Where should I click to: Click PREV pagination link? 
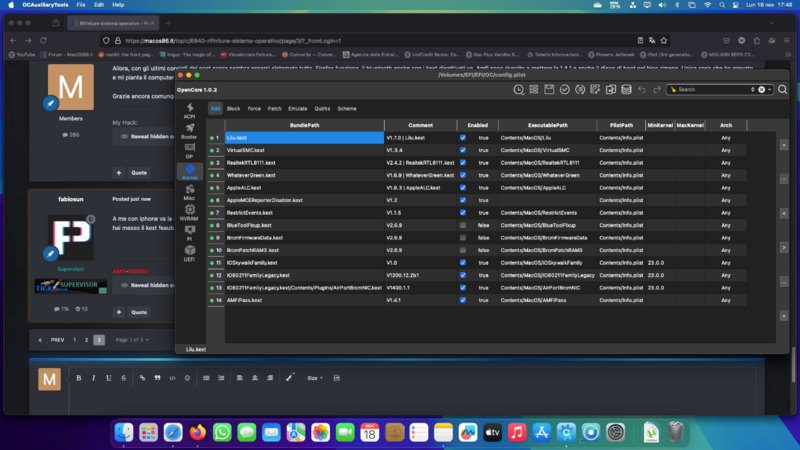coord(57,340)
